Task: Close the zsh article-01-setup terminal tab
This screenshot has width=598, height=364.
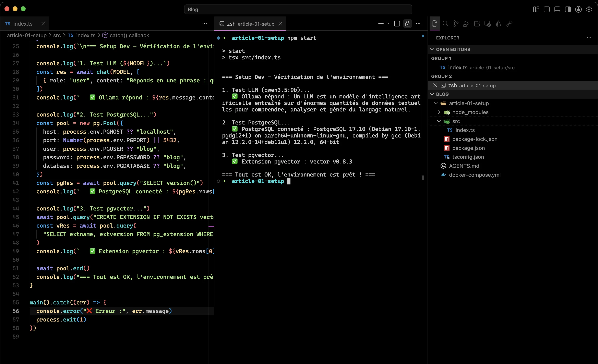Action: (x=280, y=24)
